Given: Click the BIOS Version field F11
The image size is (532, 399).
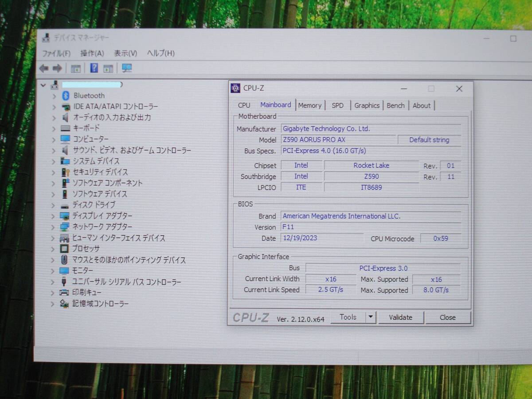Looking at the screenshot, I should pyautogui.click(x=371, y=227).
